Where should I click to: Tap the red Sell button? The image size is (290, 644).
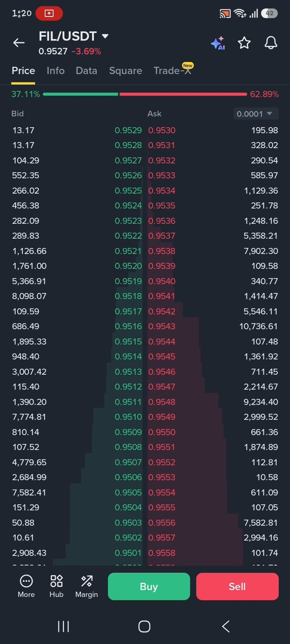click(x=237, y=586)
